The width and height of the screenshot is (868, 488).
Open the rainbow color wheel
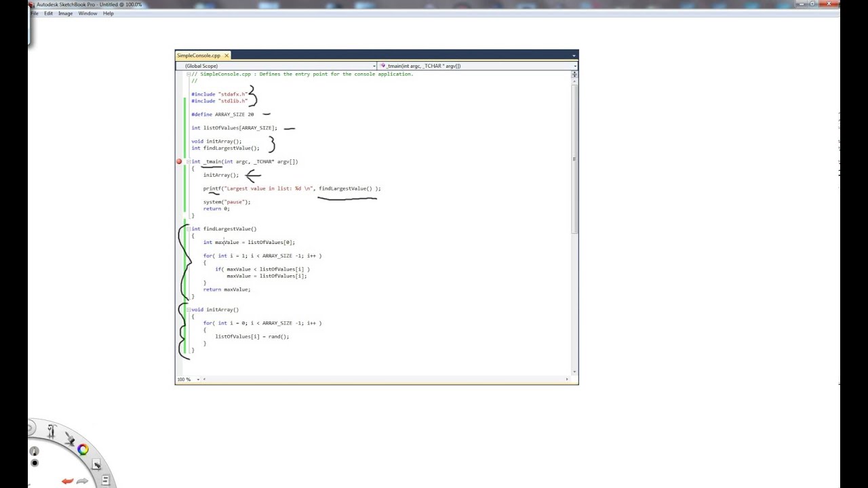click(83, 449)
